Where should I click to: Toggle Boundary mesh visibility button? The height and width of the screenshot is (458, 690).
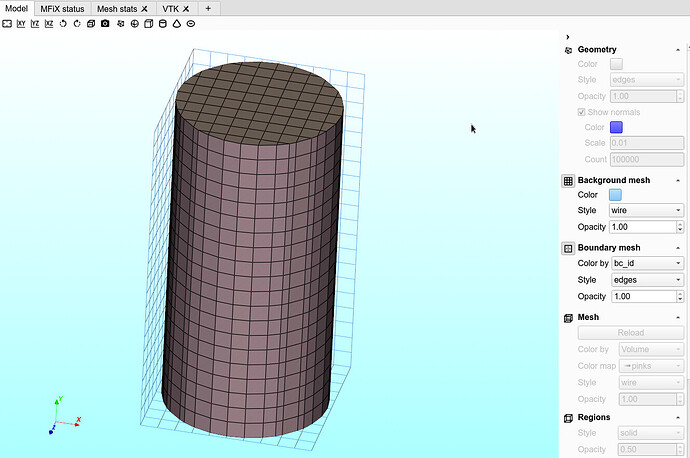(568, 247)
